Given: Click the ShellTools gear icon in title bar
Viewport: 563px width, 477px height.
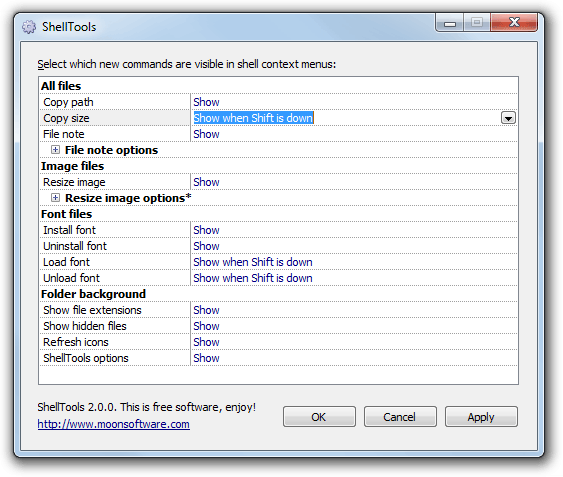Looking at the screenshot, I should tap(29, 27).
